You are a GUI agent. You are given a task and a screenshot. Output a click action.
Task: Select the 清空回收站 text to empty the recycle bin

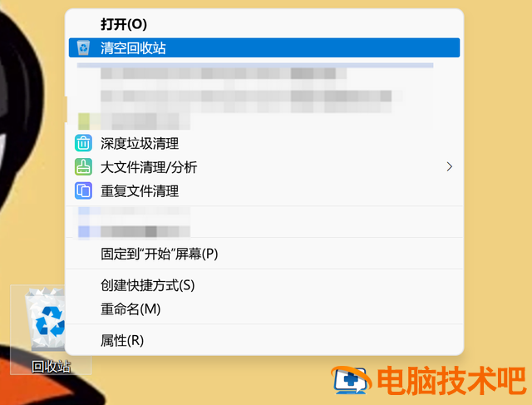133,48
